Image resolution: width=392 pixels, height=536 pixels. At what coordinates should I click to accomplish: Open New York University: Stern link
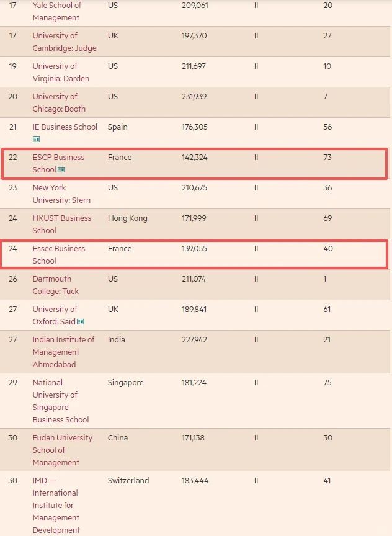pos(61,194)
